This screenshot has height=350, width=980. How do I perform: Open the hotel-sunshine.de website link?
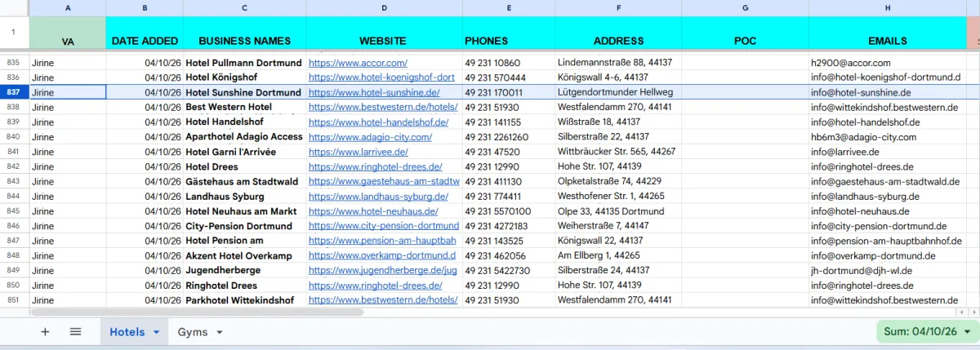(375, 92)
